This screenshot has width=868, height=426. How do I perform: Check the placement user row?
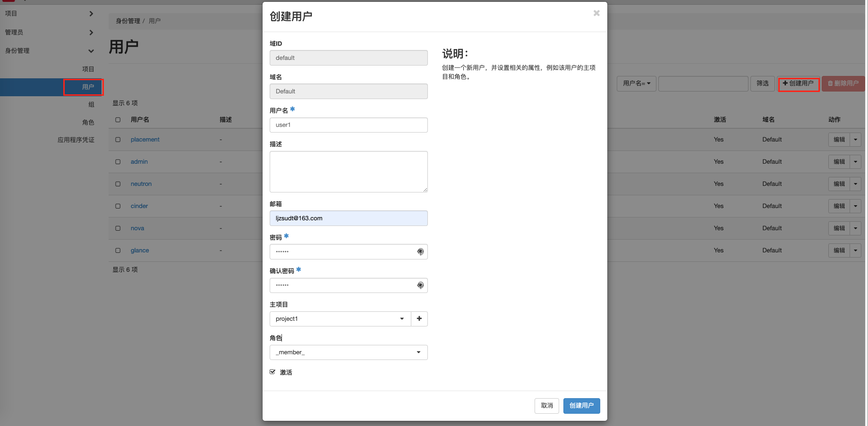coord(118,140)
